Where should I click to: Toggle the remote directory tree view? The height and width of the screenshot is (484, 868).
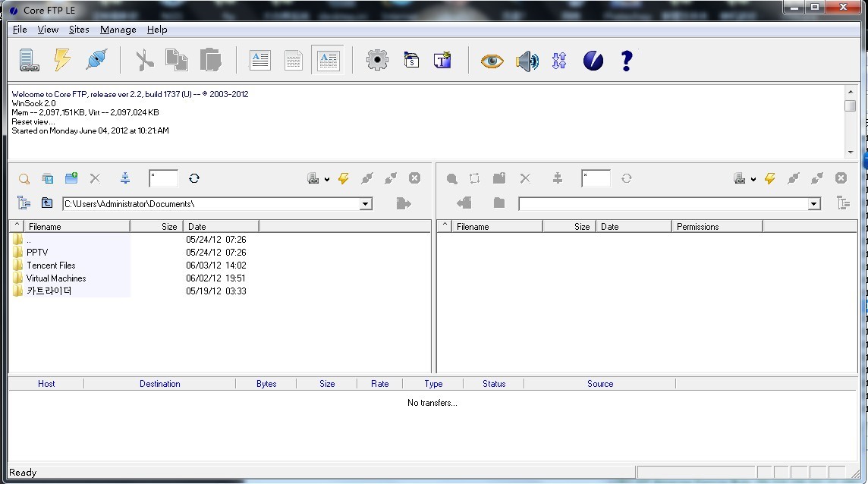[843, 203]
